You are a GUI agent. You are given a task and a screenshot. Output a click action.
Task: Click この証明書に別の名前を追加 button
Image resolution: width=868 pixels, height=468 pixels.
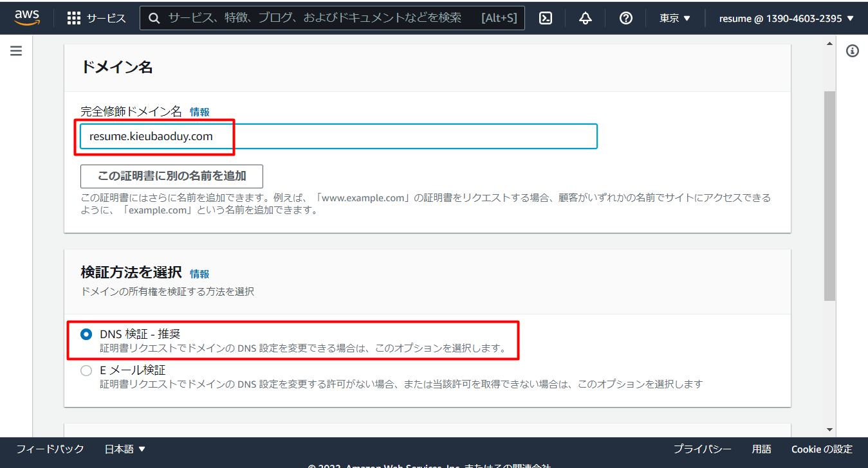172,175
